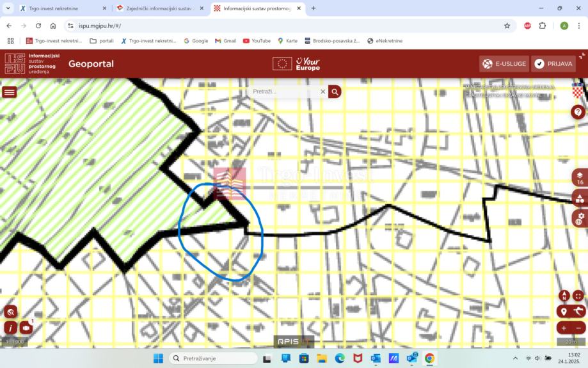Open the ABP adblock extension
Viewport: 588px width, 368px height.
tap(527, 26)
